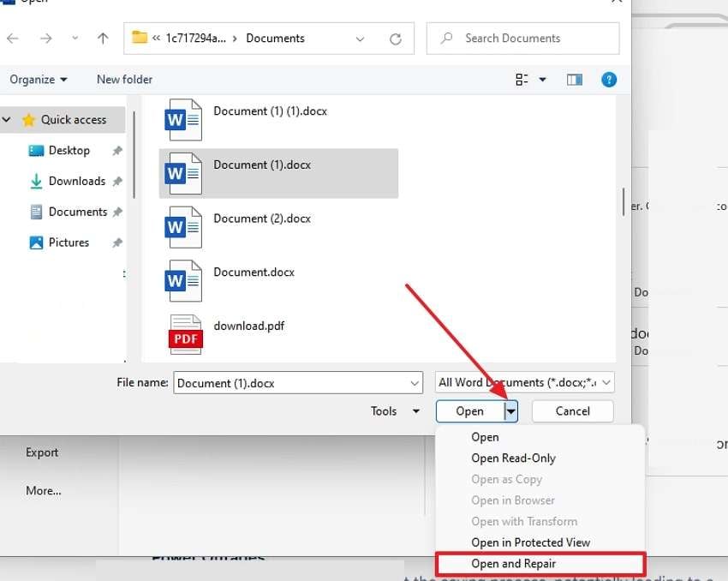Select file name Document.docx
The height and width of the screenshot is (581, 728).
(254, 273)
